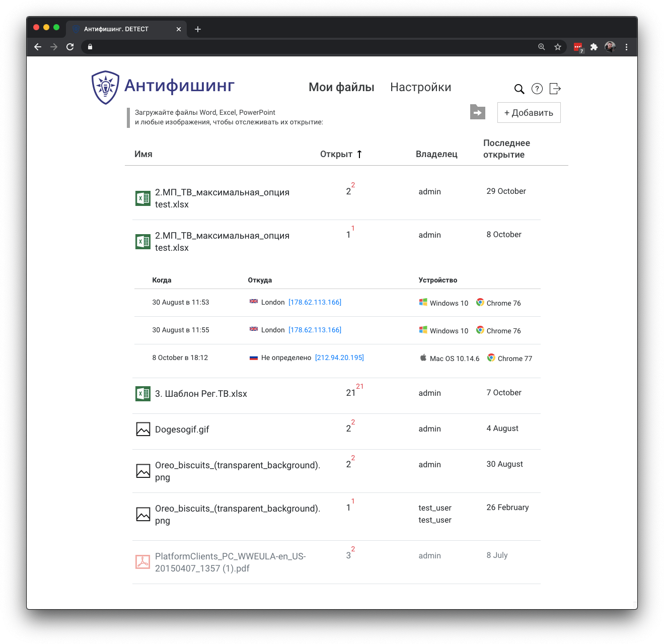Click IP link 178.62.113.166 at 11:53

point(315,302)
